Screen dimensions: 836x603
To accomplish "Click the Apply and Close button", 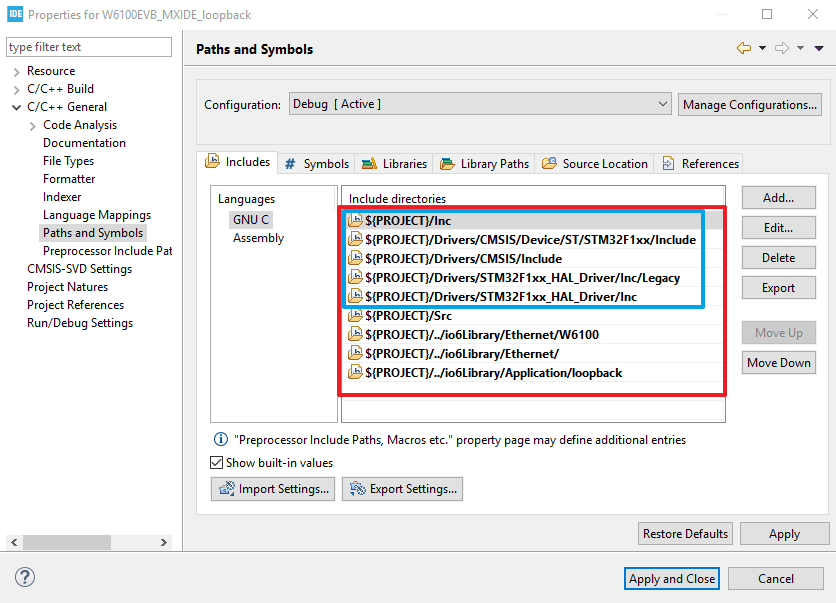I will tap(672, 578).
